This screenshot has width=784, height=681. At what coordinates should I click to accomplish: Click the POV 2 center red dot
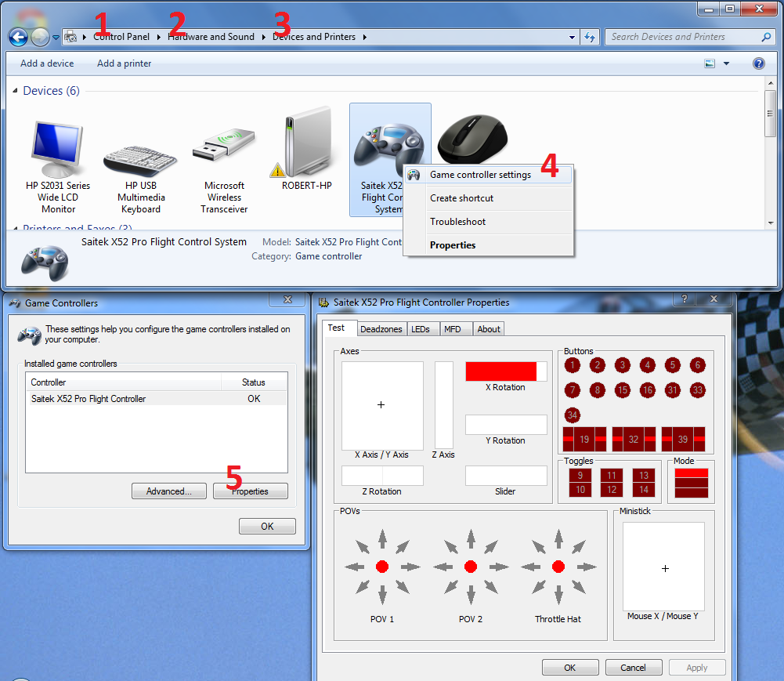tap(471, 567)
